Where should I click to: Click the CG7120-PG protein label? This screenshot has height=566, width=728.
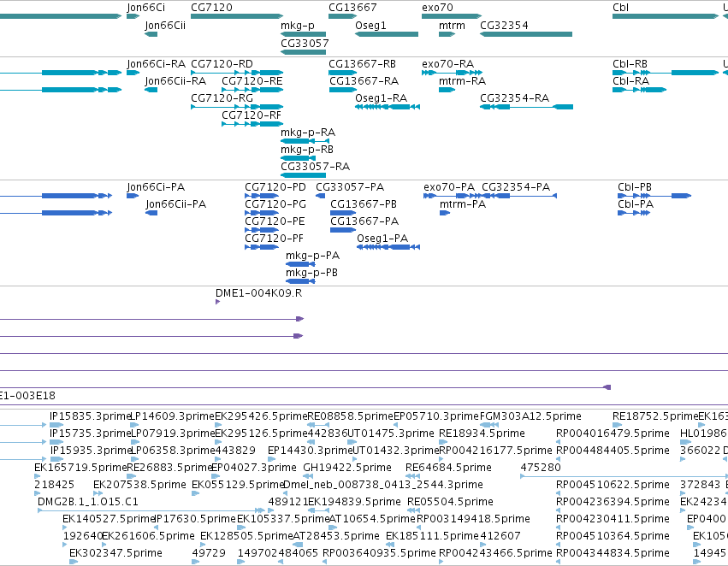click(275, 204)
